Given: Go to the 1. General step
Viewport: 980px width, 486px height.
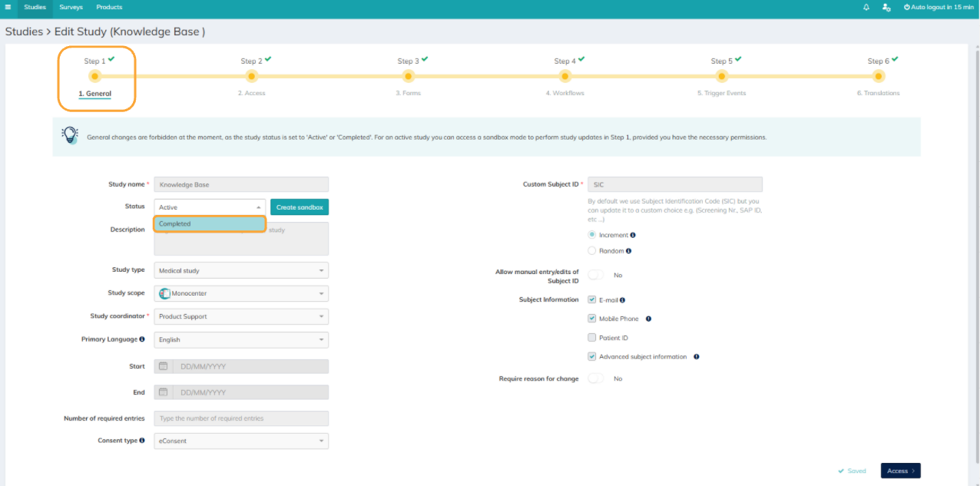Looking at the screenshot, I should click(94, 94).
